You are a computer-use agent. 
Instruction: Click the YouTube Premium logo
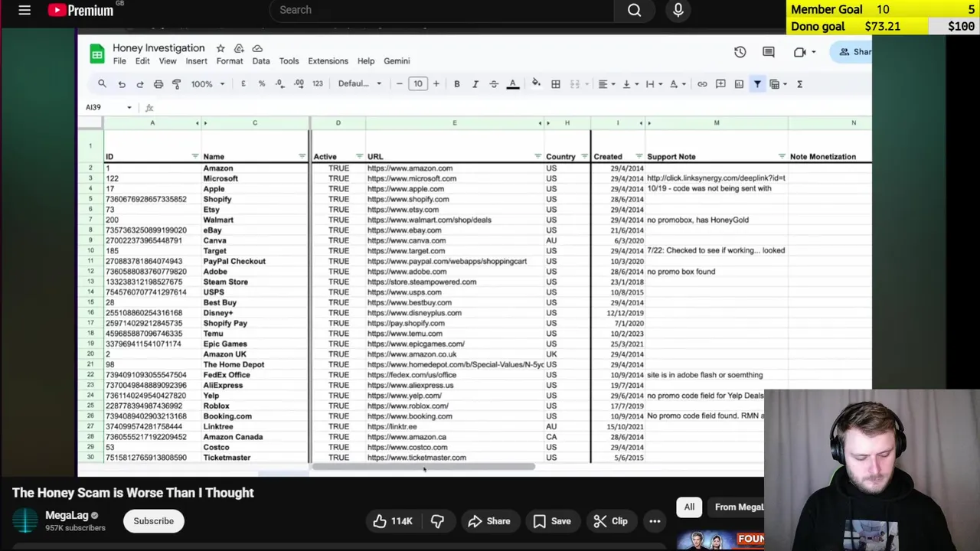80,10
